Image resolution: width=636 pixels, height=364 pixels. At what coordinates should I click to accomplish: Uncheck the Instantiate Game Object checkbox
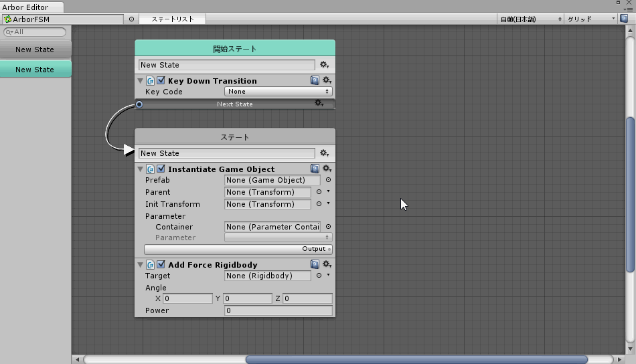[161, 169]
